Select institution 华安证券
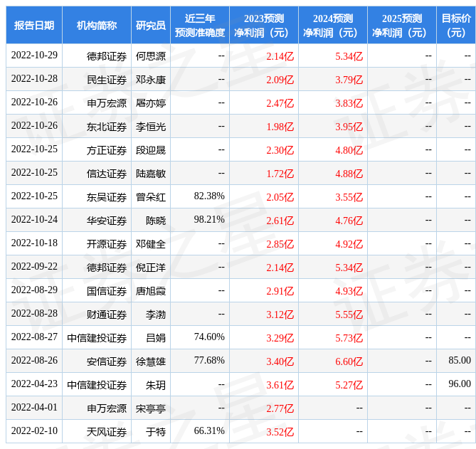Viewport: 476px width, 449px height. (x=107, y=221)
